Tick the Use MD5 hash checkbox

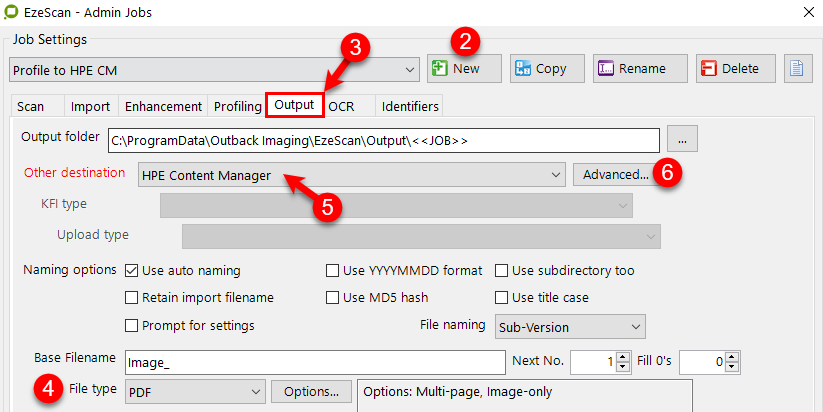coord(332,297)
